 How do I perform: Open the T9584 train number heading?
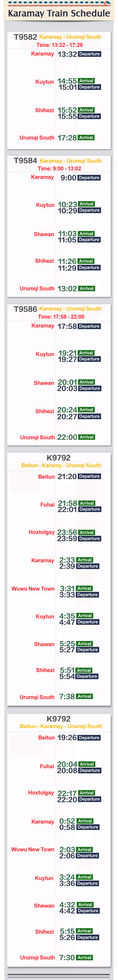pyautogui.click(x=25, y=161)
